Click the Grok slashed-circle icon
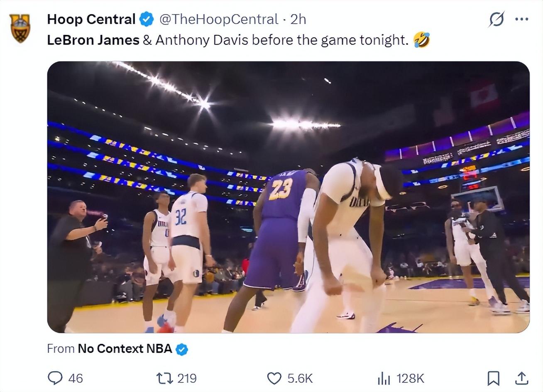 click(497, 19)
